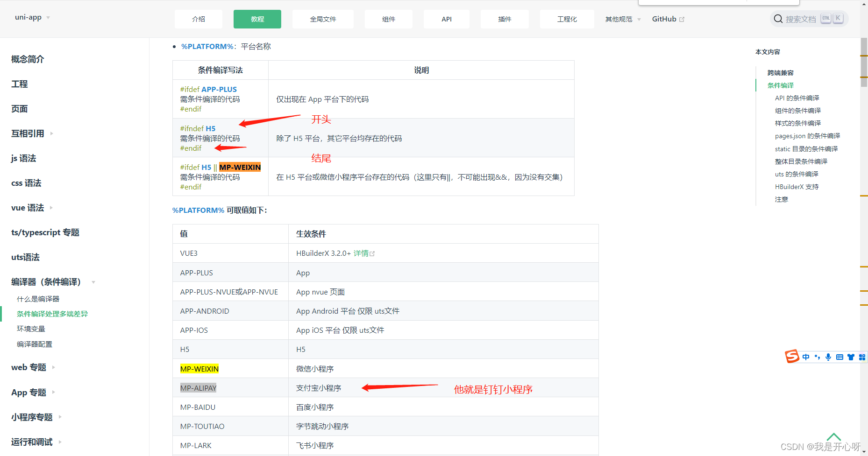Open Sogou skin shirt icon
Viewport: 868px width, 456px height.
click(851, 357)
